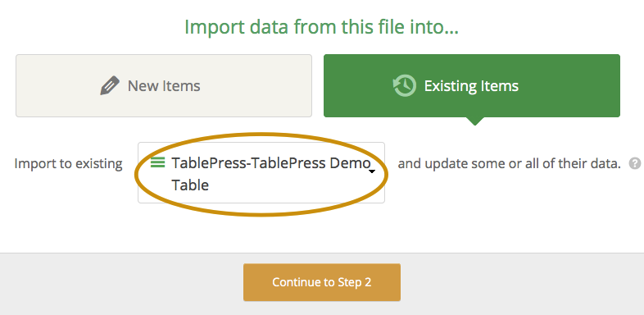Click the 'TablePress-TablePress Demo' text in the selector
Screen dimensions: 644x315
[x=270, y=163]
